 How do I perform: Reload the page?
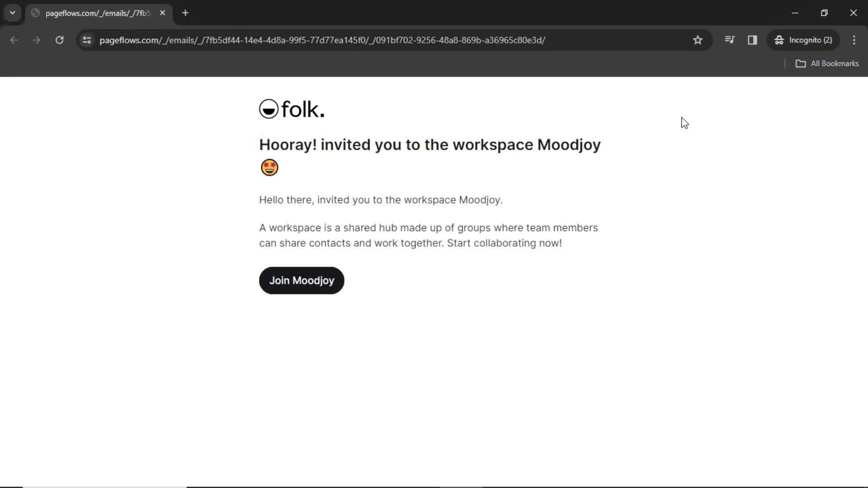pyautogui.click(x=59, y=40)
